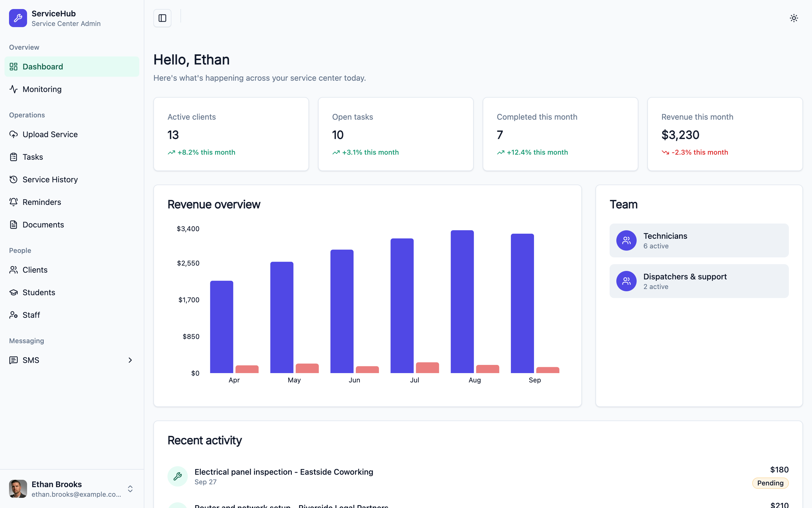
Task: Click the Students graduation cap icon
Action: (14, 292)
